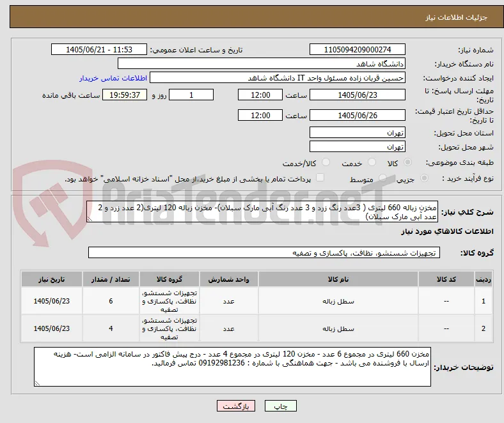This screenshot has height=423, width=504.
Task: Click the دانشگاه شاهد buyer name field
Action: [262, 64]
